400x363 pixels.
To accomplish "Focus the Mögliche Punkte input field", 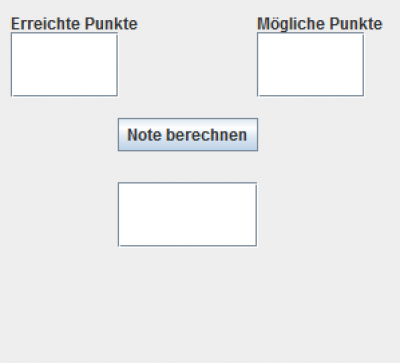I will pyautogui.click(x=310, y=64).
